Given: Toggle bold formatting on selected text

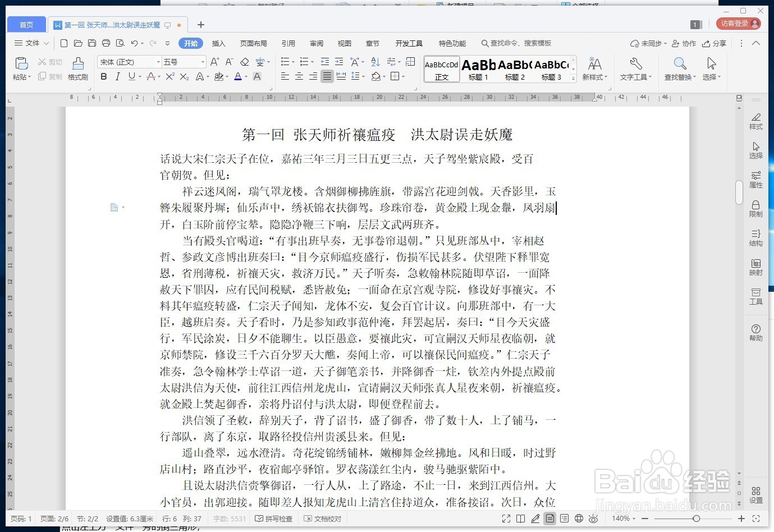Looking at the screenshot, I should tap(103, 76).
